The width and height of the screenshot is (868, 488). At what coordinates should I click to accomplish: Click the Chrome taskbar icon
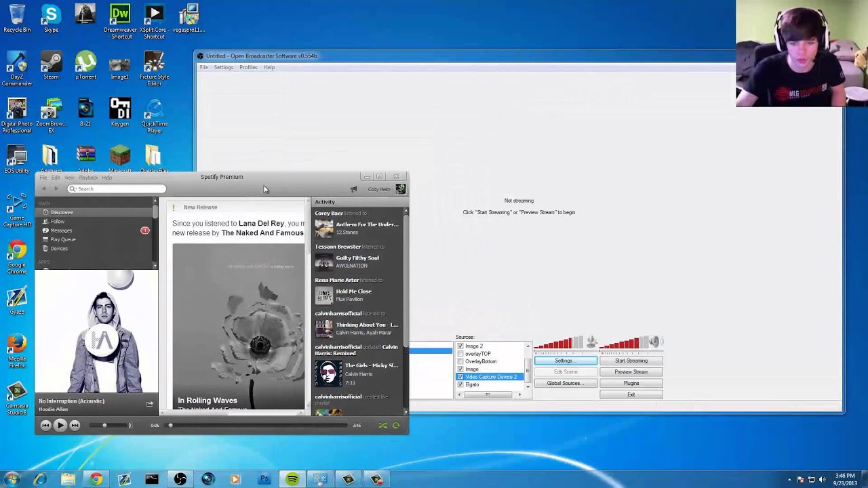tap(96, 479)
